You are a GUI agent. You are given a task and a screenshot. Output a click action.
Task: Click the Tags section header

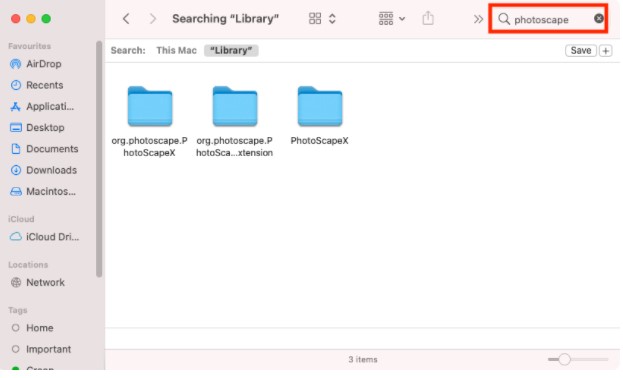tap(17, 310)
